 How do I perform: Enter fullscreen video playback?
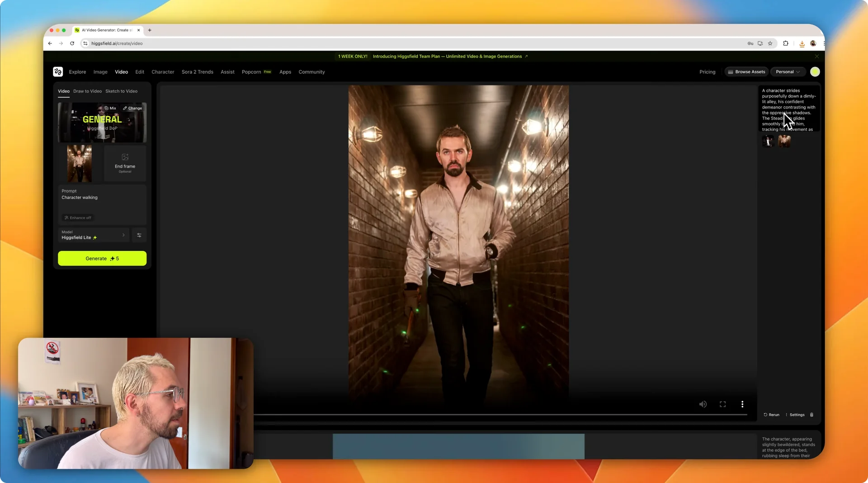[x=723, y=404]
